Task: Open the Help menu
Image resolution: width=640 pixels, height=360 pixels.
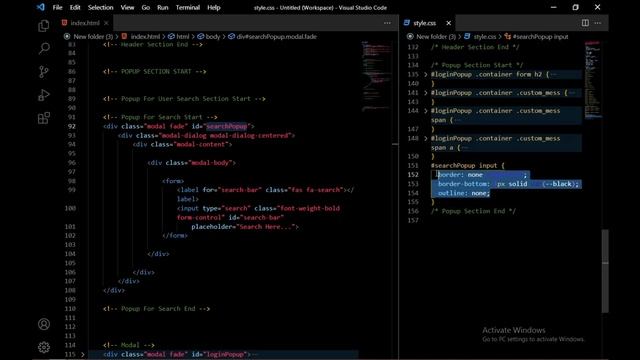Action: [213, 7]
